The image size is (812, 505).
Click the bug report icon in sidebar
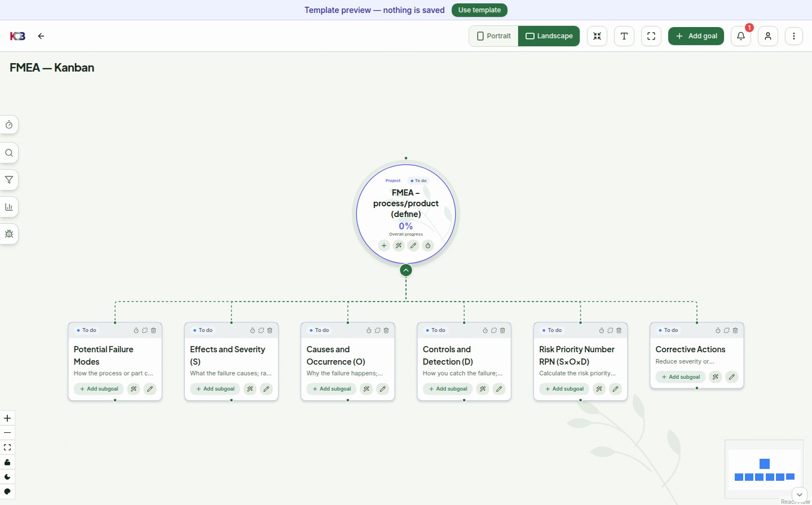[9, 234]
